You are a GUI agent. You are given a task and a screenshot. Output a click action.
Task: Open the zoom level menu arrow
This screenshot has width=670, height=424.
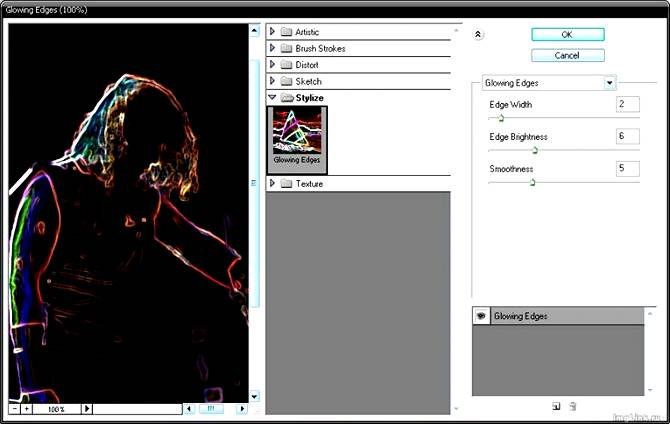tap(87, 409)
